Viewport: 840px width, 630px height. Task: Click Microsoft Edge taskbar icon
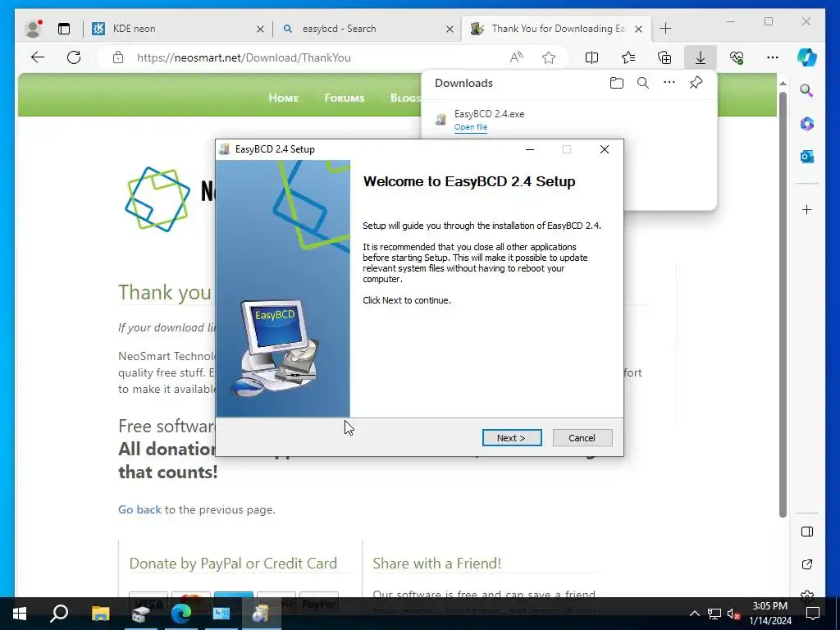181,614
